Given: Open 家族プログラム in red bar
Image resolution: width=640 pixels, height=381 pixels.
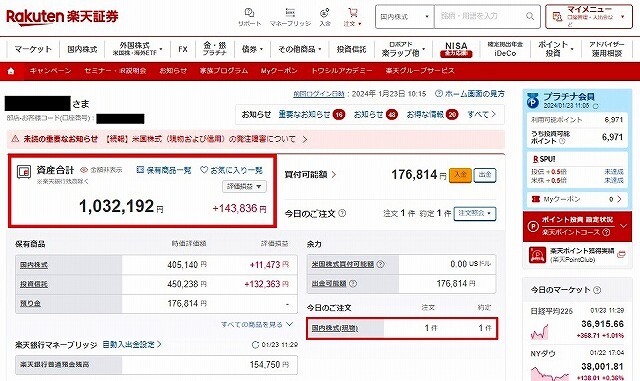Looking at the screenshot, I should pos(223,71).
